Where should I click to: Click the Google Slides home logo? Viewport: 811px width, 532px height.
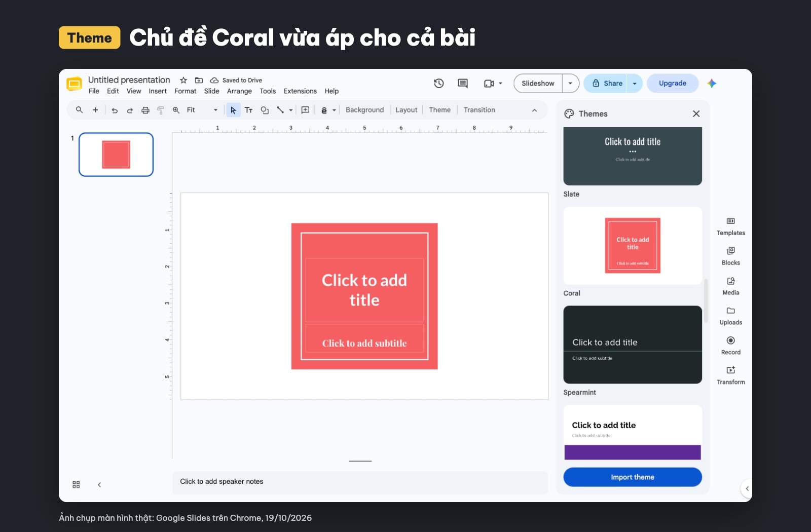pyautogui.click(x=75, y=84)
